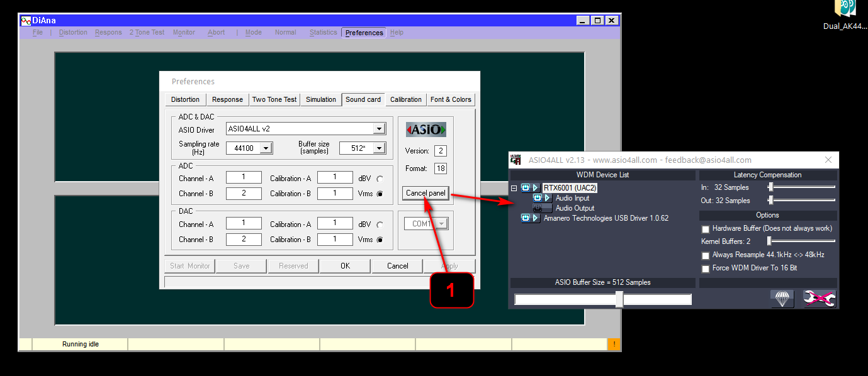This screenshot has height=376, width=868.
Task: Toggle power icon for RTX6001 (UAC2) device
Action: point(526,187)
